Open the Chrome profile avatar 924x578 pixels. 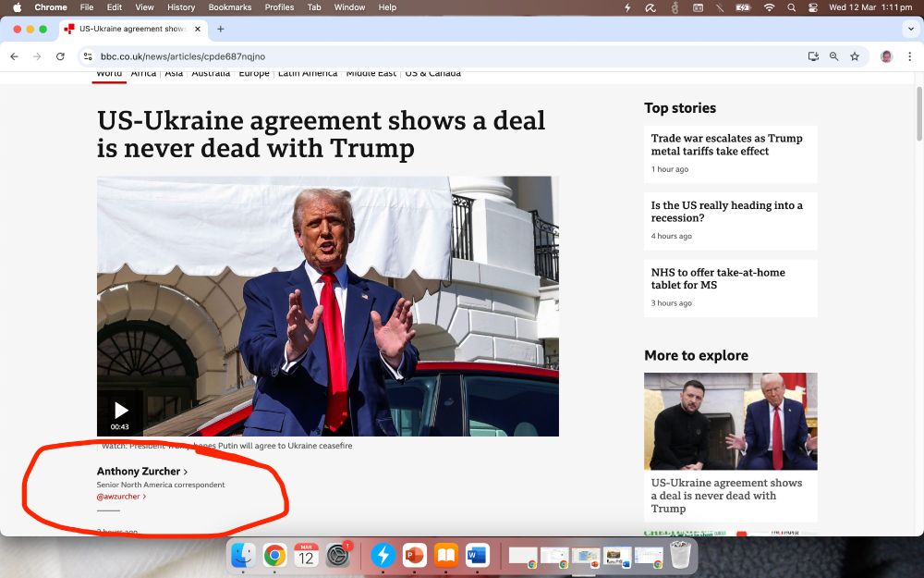(x=886, y=56)
